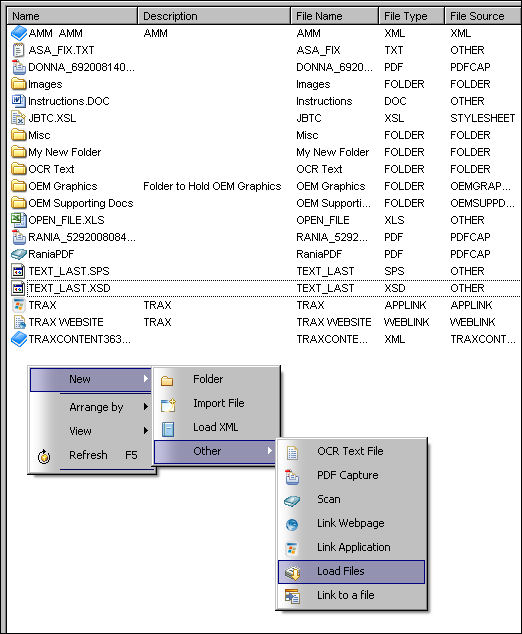Click the Folder icon in New submenu
This screenshot has height=634, width=522.
pyautogui.click(x=167, y=380)
